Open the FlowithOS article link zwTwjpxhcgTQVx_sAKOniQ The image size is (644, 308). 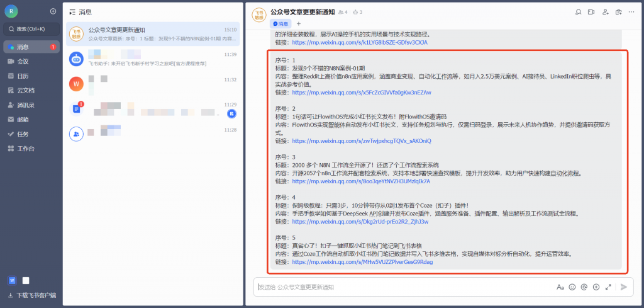point(362,141)
